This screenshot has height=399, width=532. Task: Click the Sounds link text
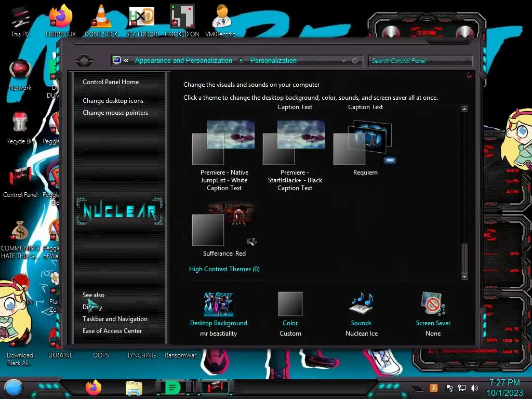361,323
